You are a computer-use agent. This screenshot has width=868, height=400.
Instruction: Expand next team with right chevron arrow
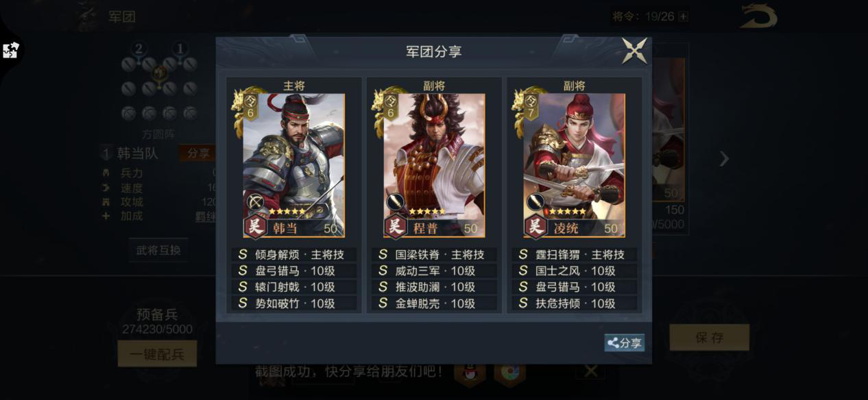(x=724, y=159)
